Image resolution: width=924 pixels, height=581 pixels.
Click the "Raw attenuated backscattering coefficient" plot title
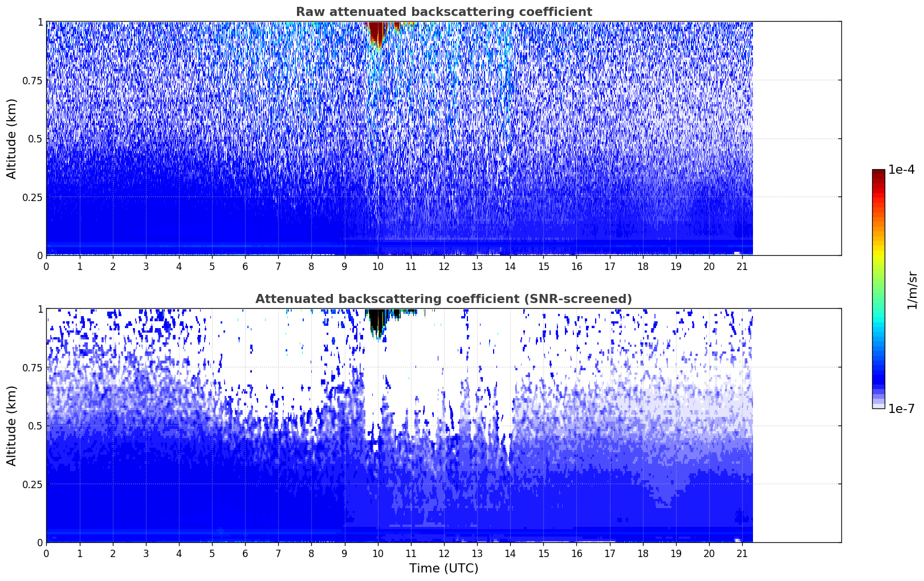coord(443,12)
